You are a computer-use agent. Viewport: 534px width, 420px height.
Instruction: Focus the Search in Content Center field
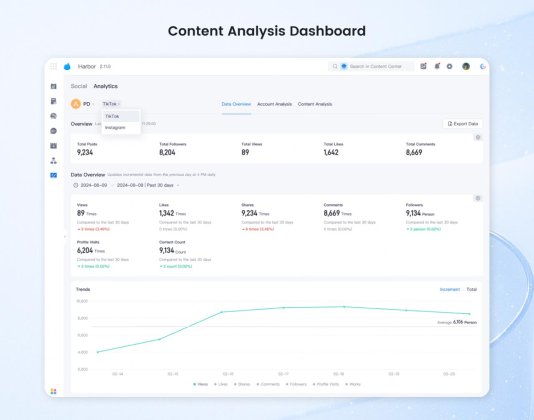(x=372, y=66)
